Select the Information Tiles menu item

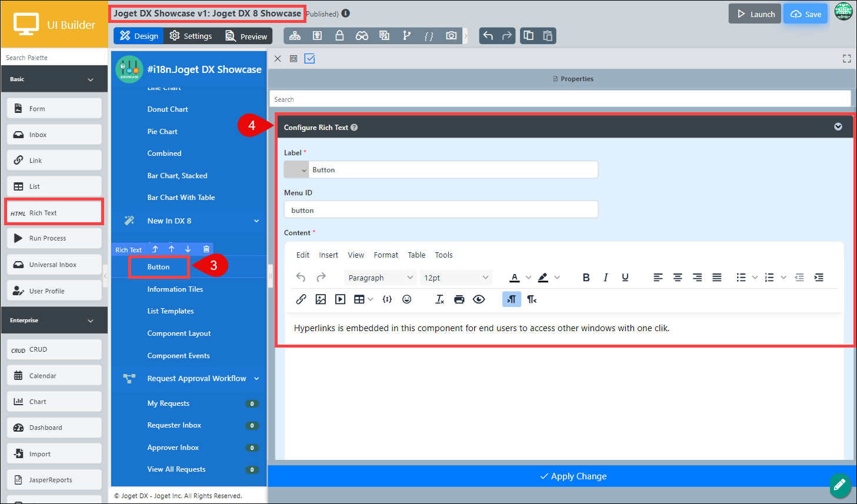pyautogui.click(x=175, y=289)
